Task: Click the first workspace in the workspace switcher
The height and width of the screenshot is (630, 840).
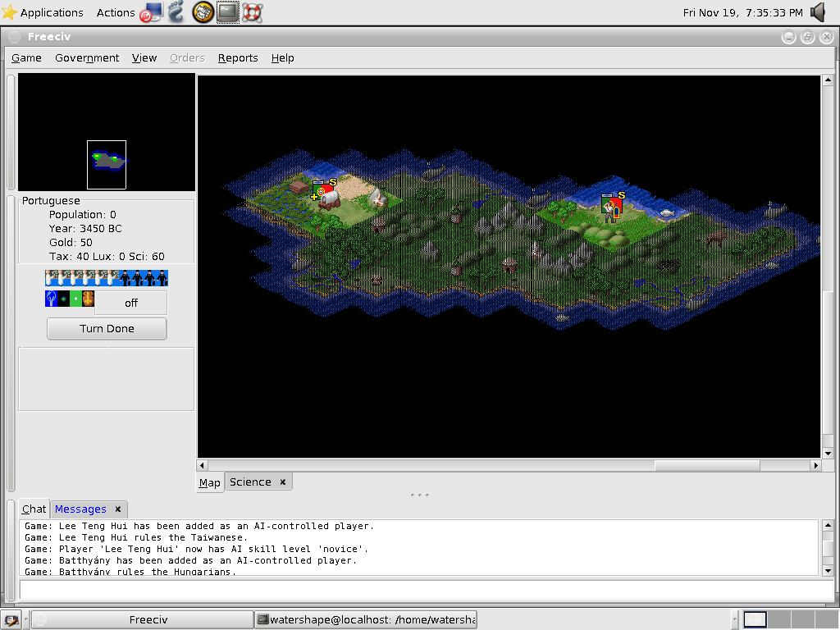Action: (755, 620)
